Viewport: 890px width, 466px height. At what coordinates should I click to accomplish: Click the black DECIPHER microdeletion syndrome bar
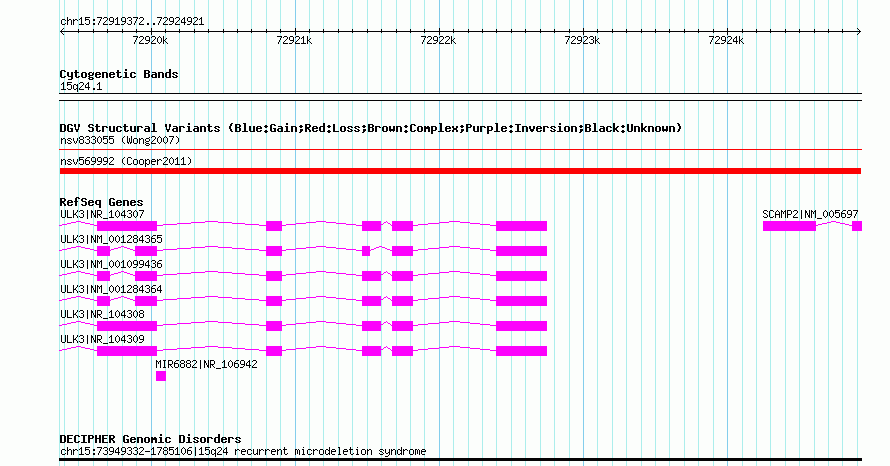pos(460,460)
